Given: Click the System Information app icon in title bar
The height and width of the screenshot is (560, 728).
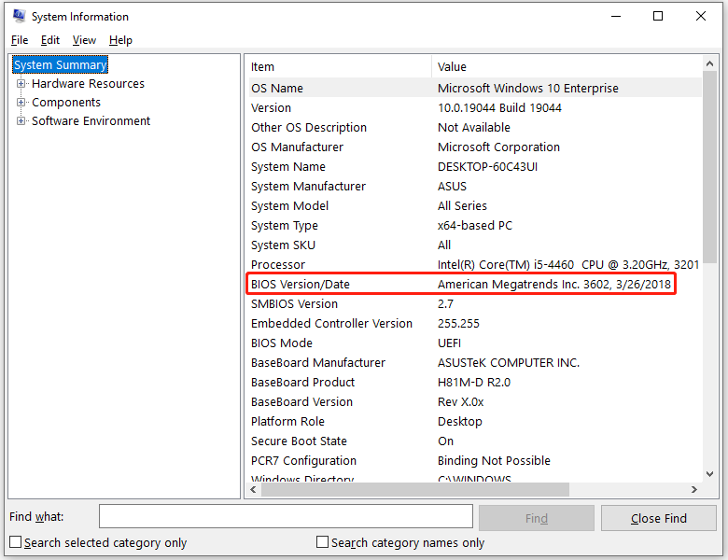Looking at the screenshot, I should coord(19,16).
